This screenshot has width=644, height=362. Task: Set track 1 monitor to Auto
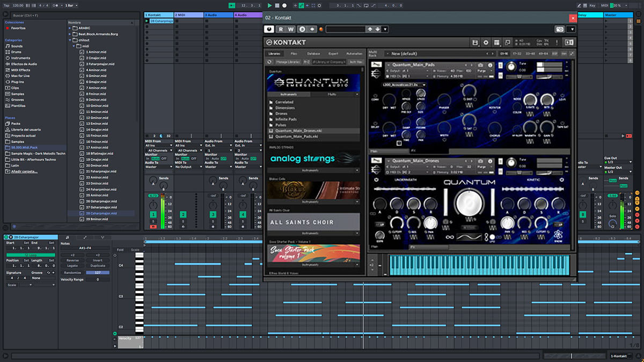point(155,159)
